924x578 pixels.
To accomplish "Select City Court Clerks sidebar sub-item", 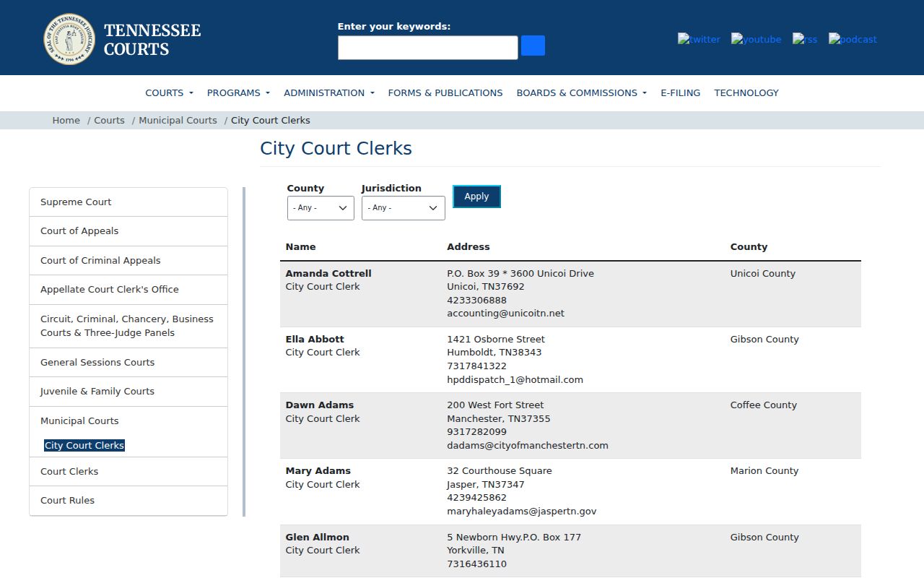I will tap(84, 446).
